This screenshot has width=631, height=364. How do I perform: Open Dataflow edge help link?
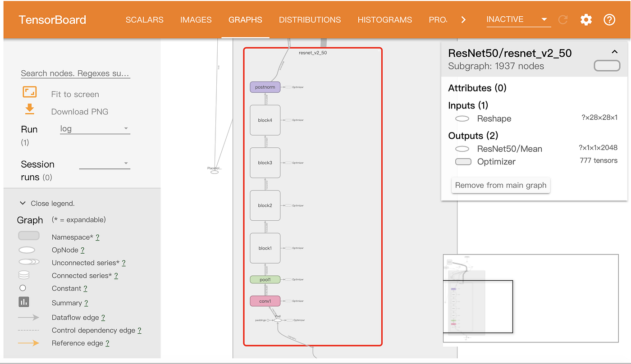[103, 317]
